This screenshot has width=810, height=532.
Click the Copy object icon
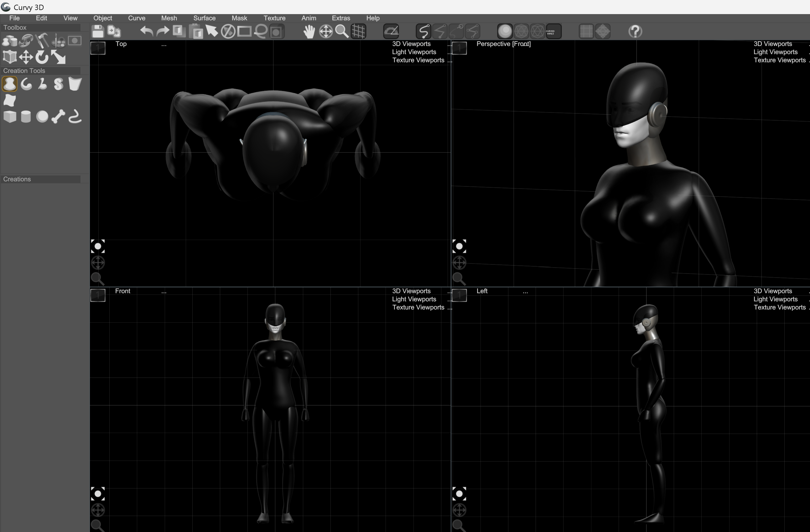click(x=179, y=32)
